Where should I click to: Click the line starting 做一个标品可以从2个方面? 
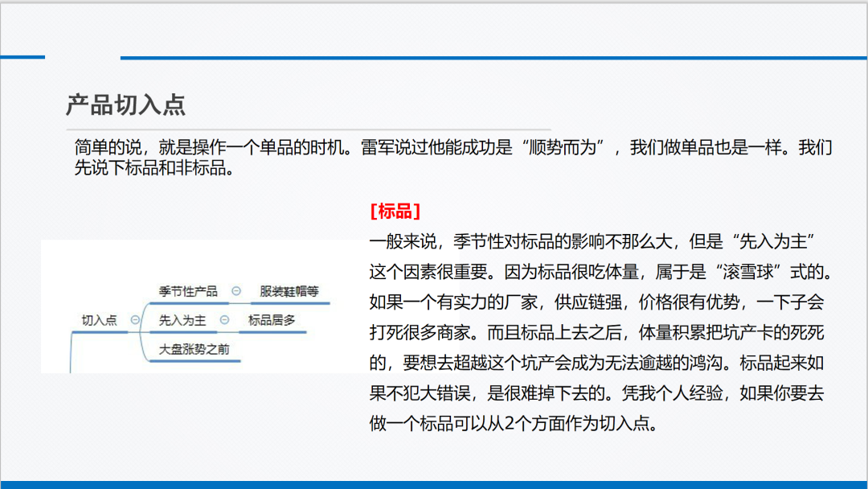click(x=514, y=424)
